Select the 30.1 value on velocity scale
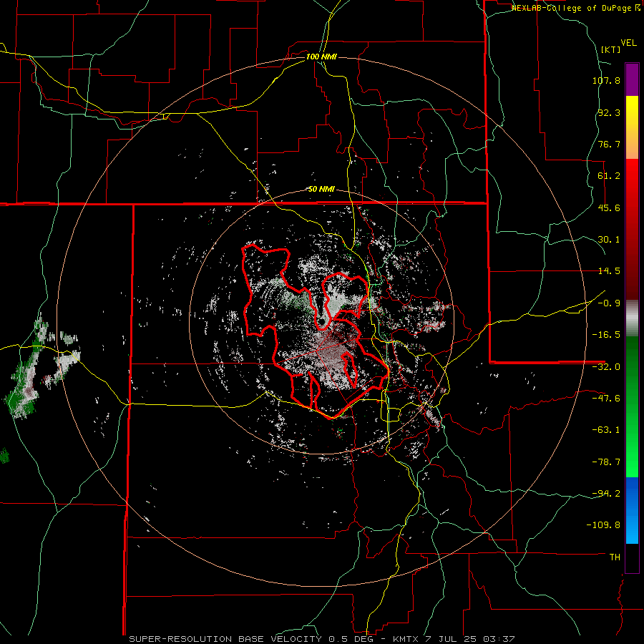The image size is (644, 644). coord(609,240)
